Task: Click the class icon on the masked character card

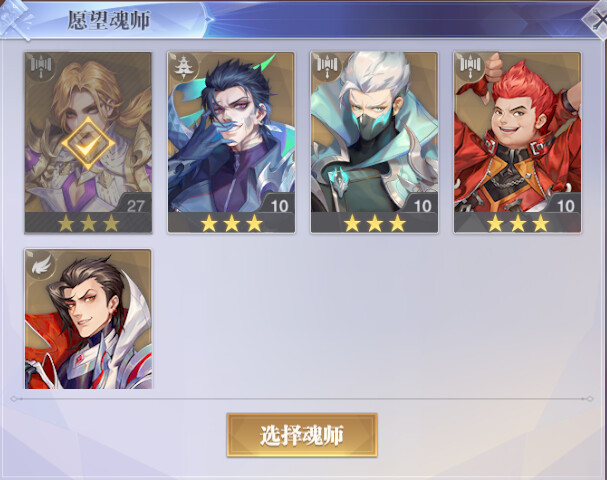Action: pyautogui.click(x=326, y=65)
